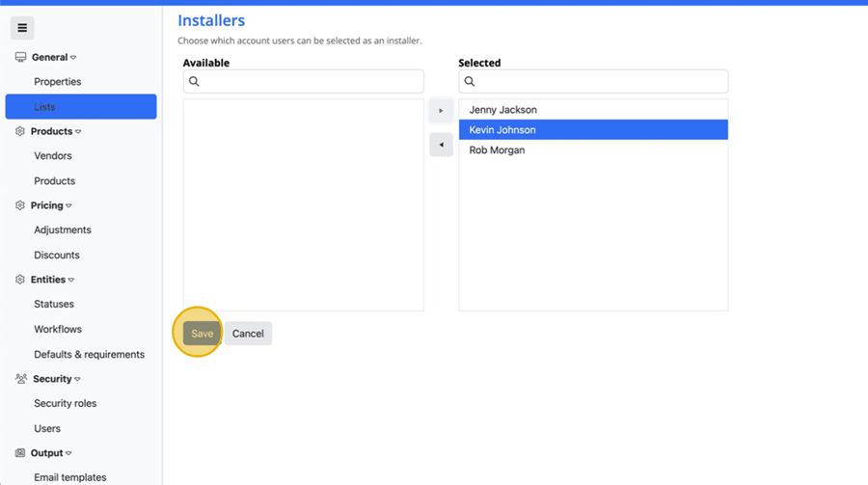Click the Security people icon
Screen dimensions: 868x485
click(20, 379)
